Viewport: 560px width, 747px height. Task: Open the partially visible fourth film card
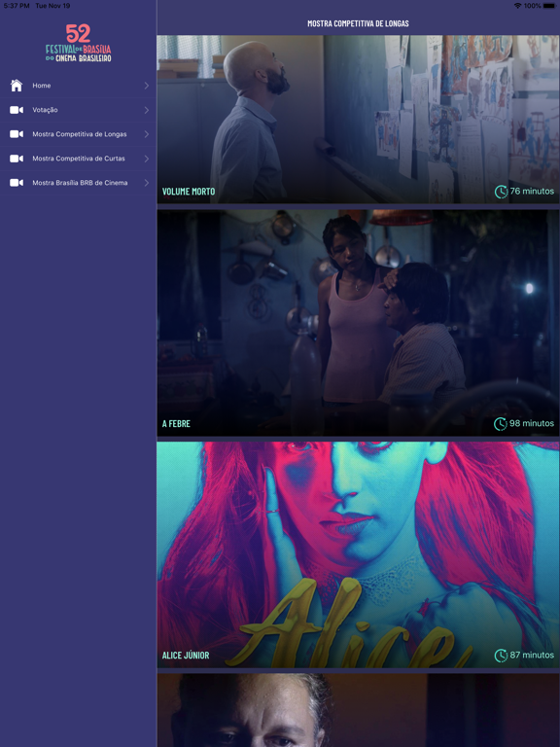[x=358, y=710]
